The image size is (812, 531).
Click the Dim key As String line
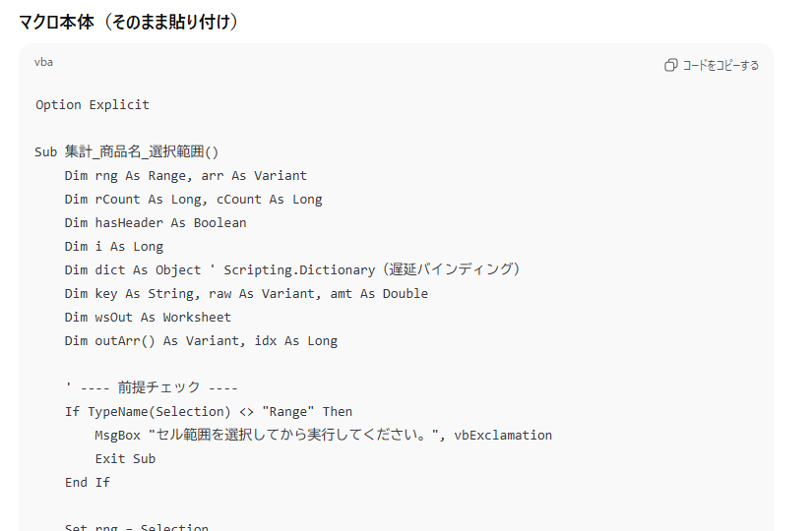point(246,293)
